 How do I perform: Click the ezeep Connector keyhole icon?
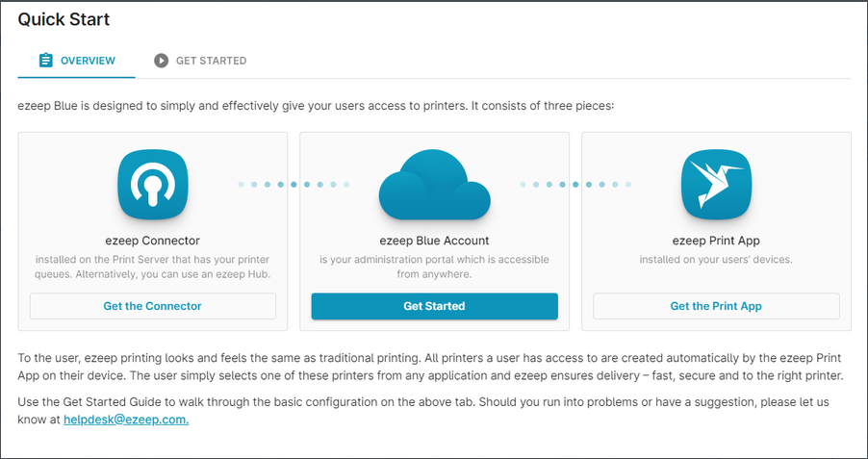tap(153, 185)
